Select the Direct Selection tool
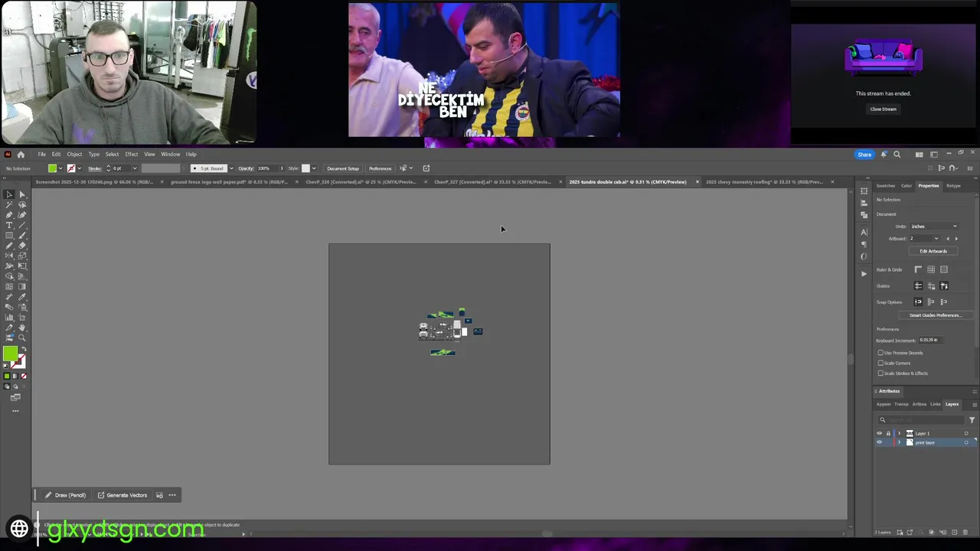This screenshot has height=551, width=980. [21, 194]
